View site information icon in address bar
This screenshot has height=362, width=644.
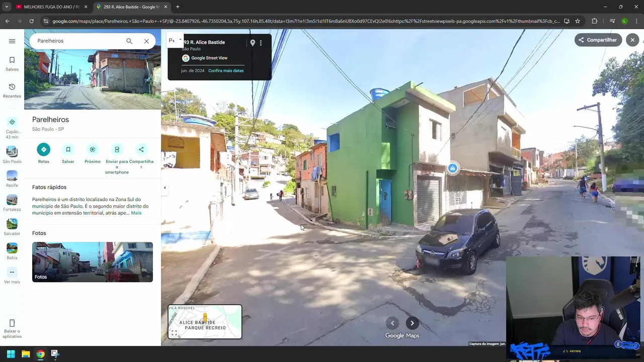[46, 21]
